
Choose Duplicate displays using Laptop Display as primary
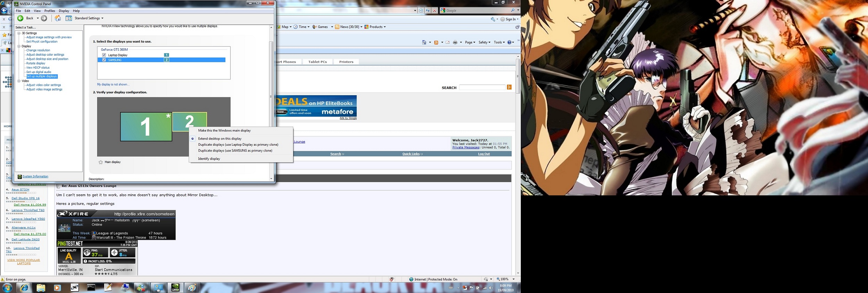[238, 145]
